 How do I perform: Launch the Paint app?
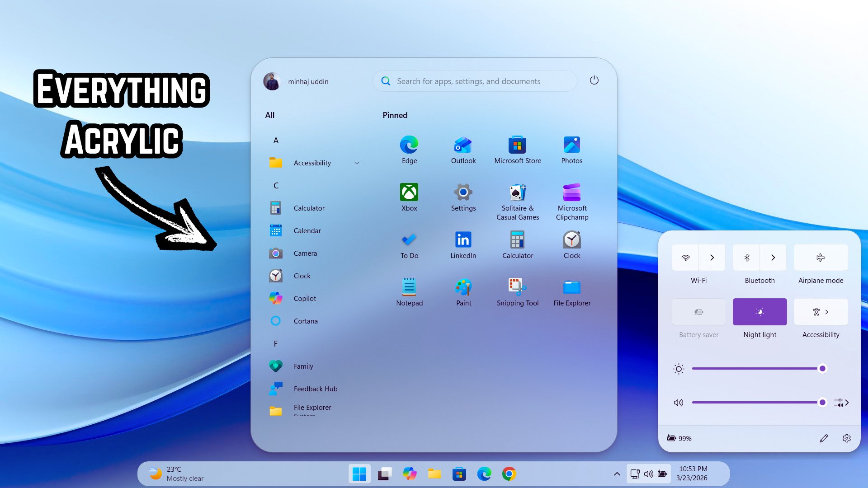click(x=463, y=292)
